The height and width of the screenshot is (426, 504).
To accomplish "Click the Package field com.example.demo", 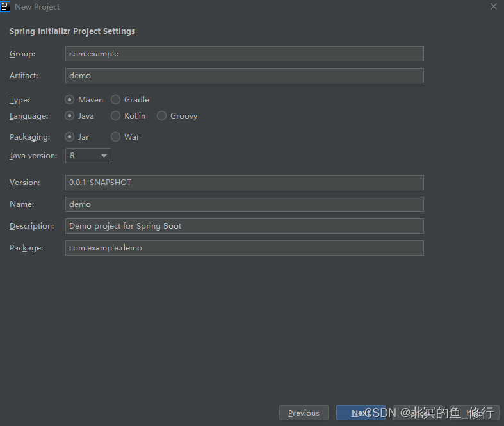I will (244, 248).
